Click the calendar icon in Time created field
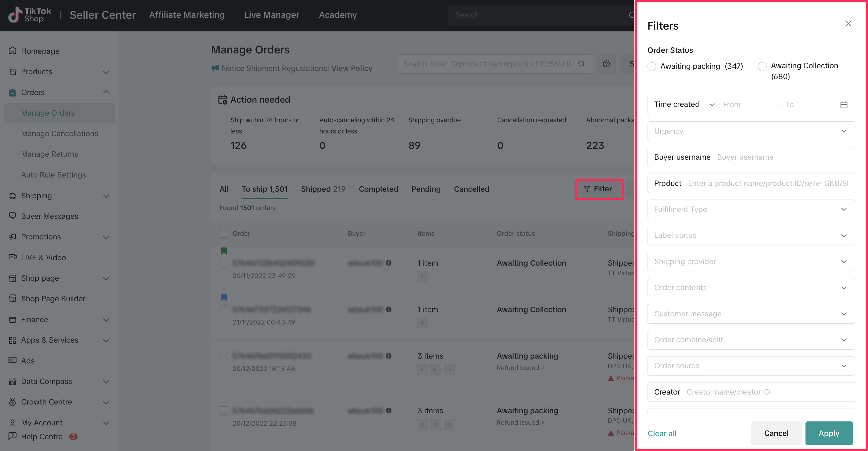This screenshot has width=868, height=451. click(x=844, y=105)
